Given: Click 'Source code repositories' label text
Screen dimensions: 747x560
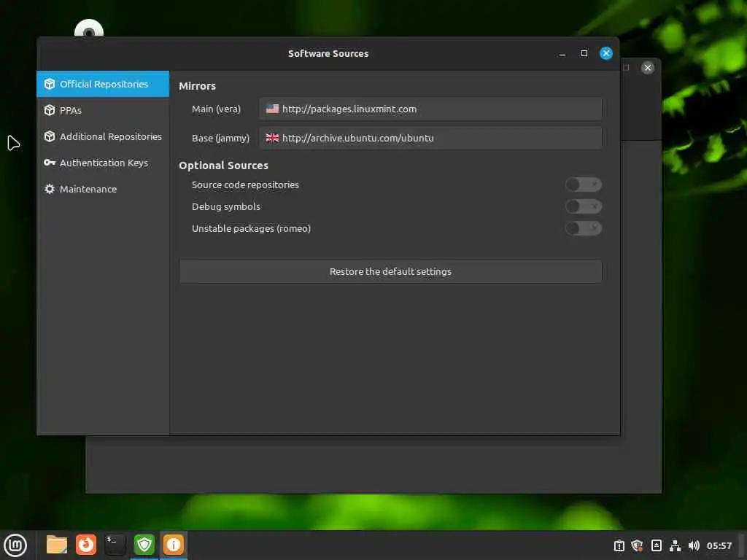Looking at the screenshot, I should tap(245, 184).
